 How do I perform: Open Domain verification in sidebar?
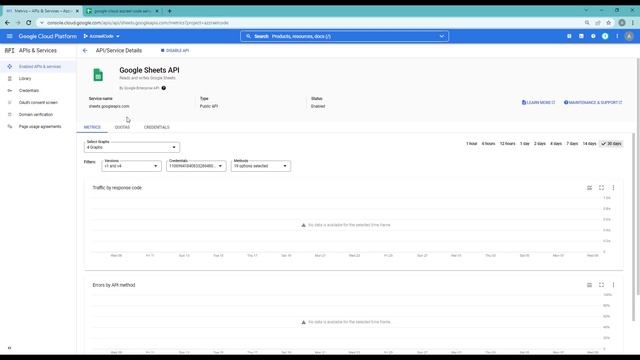click(x=38, y=115)
